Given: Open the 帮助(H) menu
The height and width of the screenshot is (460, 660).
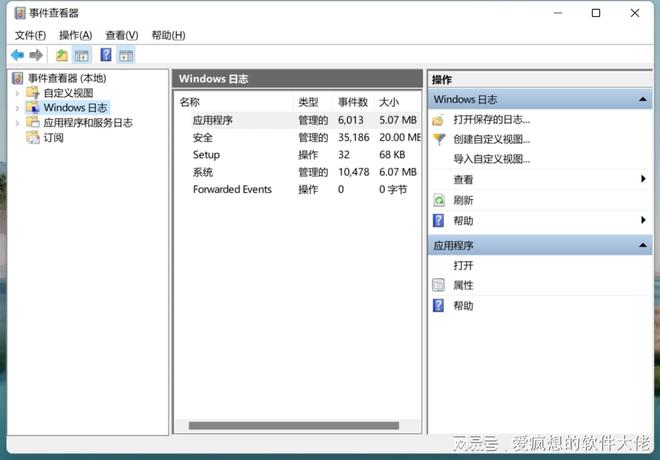Looking at the screenshot, I should (168, 35).
